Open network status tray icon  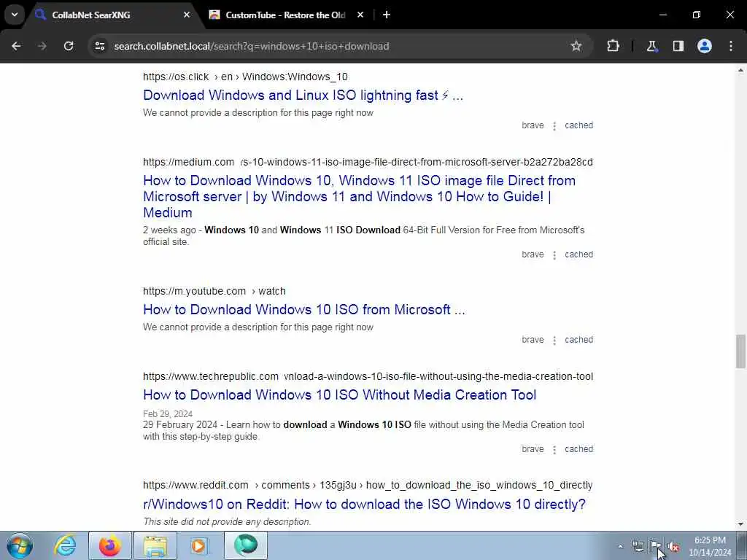638,547
